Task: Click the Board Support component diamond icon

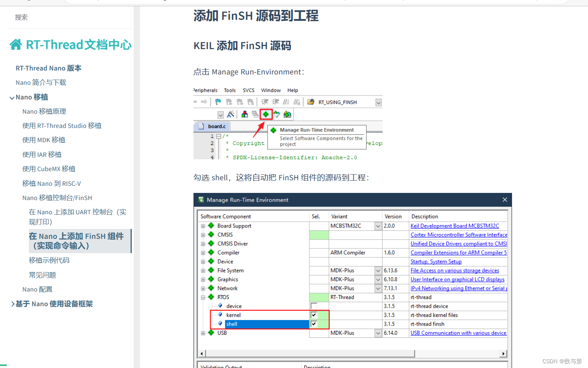Action: coord(211,225)
